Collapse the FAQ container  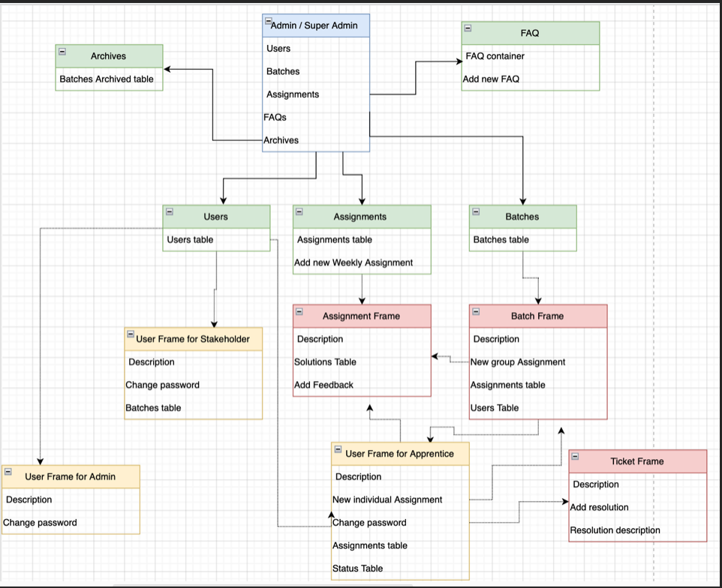(468, 28)
